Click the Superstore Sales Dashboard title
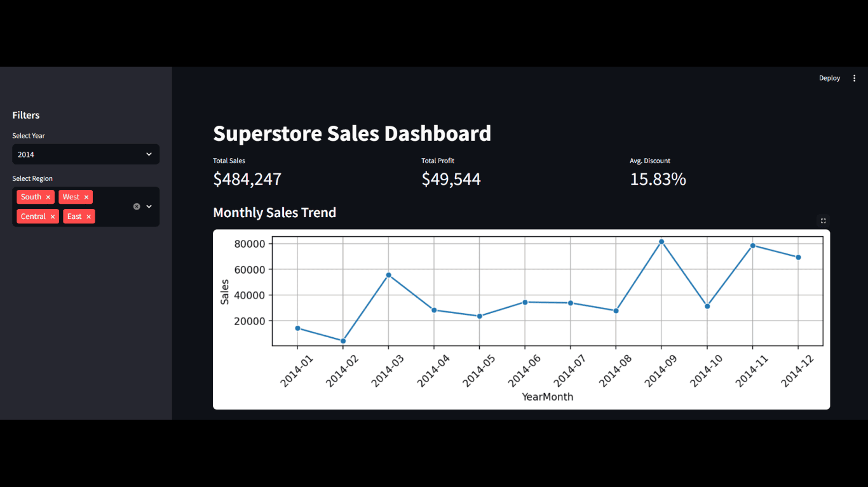This screenshot has height=487, width=868. pyautogui.click(x=352, y=134)
